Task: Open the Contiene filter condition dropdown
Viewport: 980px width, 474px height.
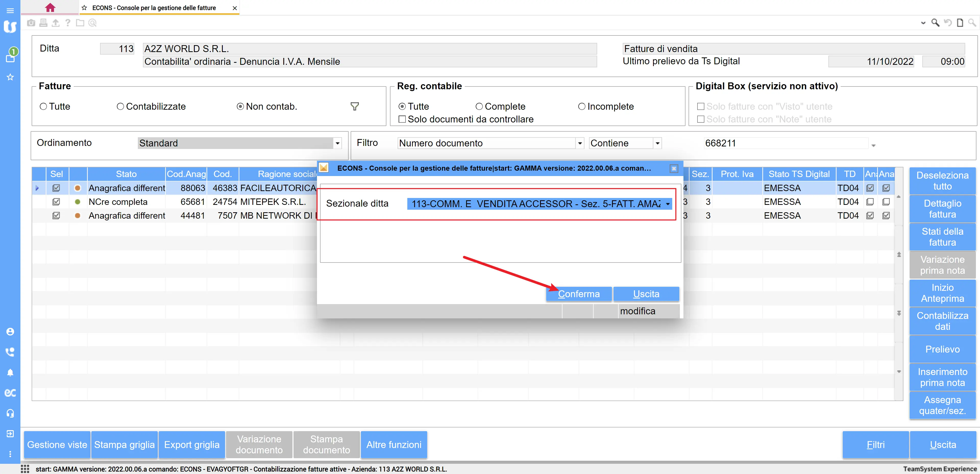Action: [657, 143]
